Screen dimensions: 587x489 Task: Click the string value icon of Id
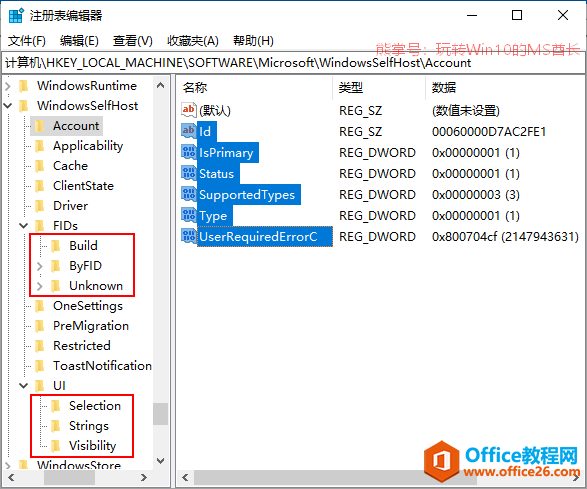[x=189, y=131]
